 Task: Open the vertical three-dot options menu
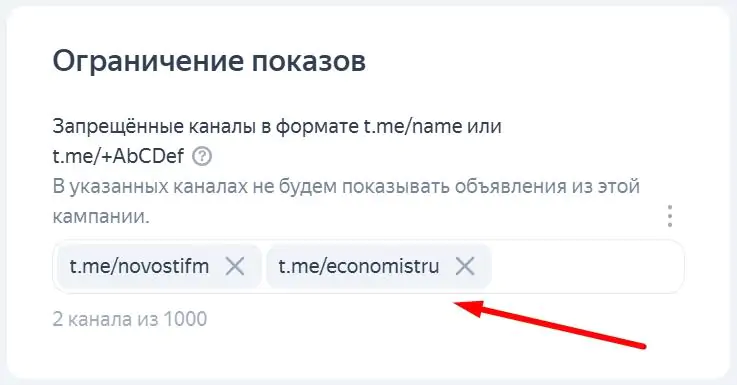(670, 216)
